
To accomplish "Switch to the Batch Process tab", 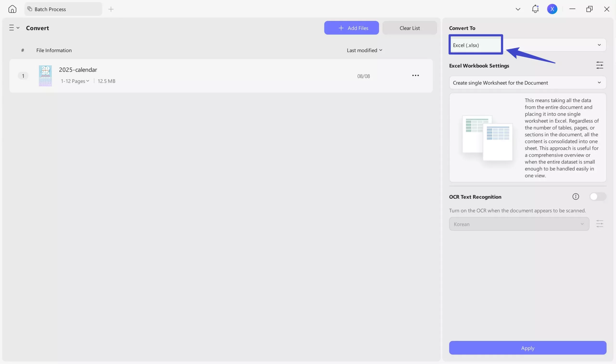I will [x=63, y=9].
